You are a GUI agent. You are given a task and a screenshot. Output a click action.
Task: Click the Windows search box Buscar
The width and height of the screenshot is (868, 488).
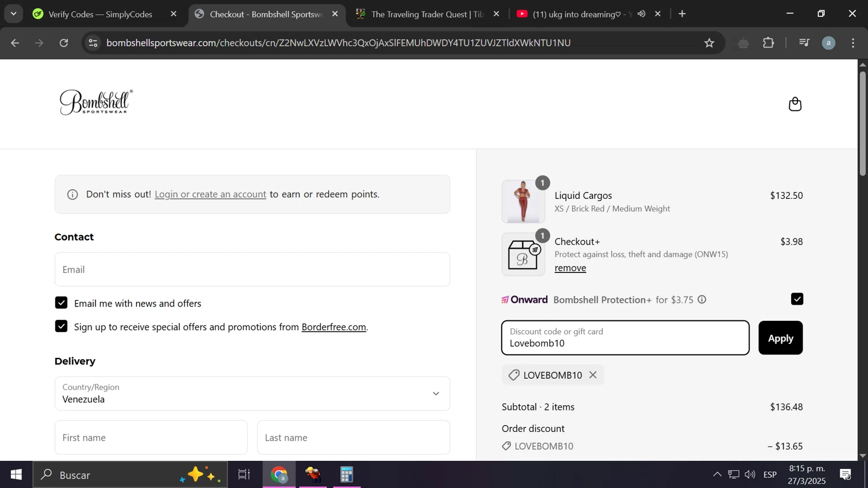coord(130,475)
